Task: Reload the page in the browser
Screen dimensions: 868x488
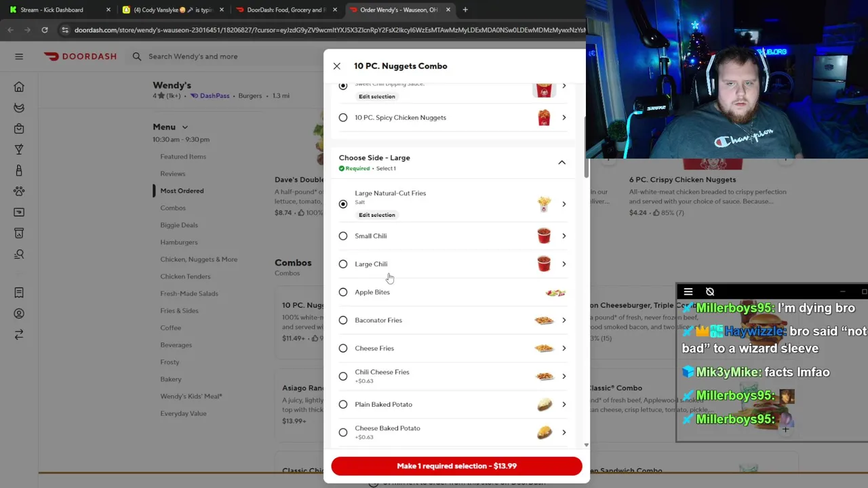Action: 45,30
